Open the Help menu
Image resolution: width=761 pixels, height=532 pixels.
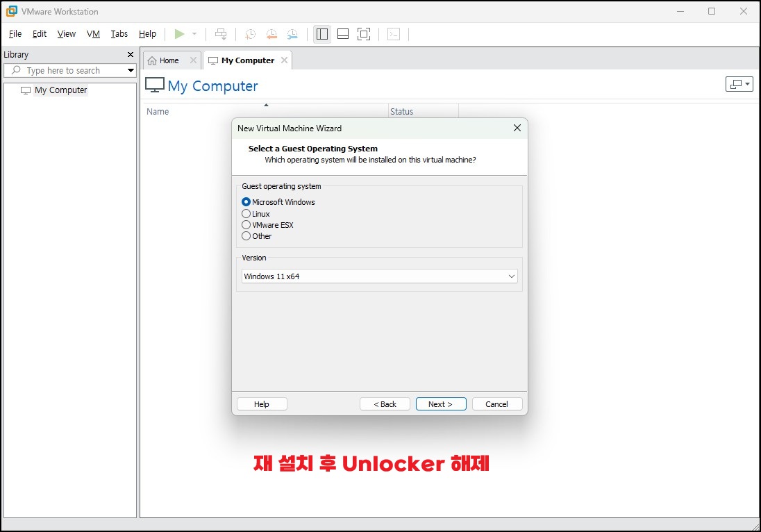147,33
